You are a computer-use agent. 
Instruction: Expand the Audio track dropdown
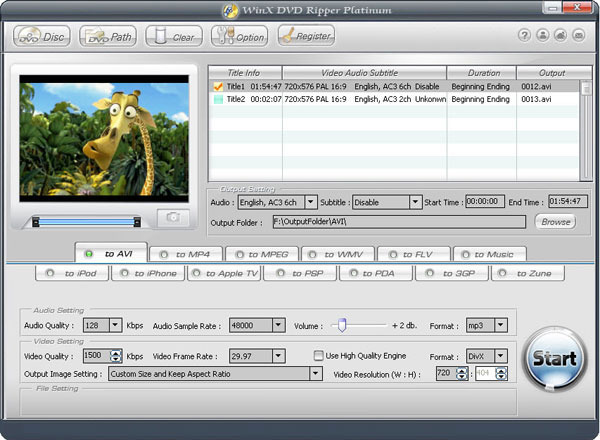point(311,202)
